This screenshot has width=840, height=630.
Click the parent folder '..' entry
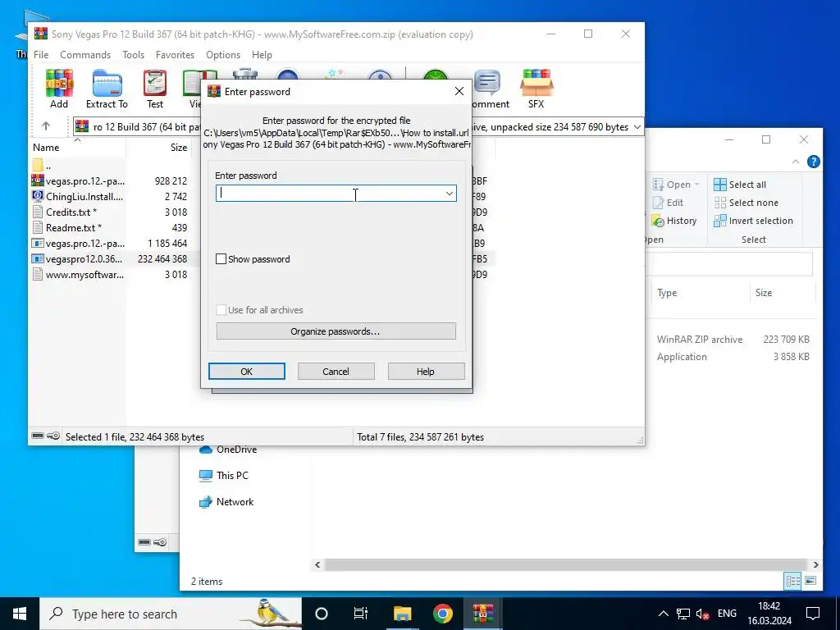tap(43, 166)
